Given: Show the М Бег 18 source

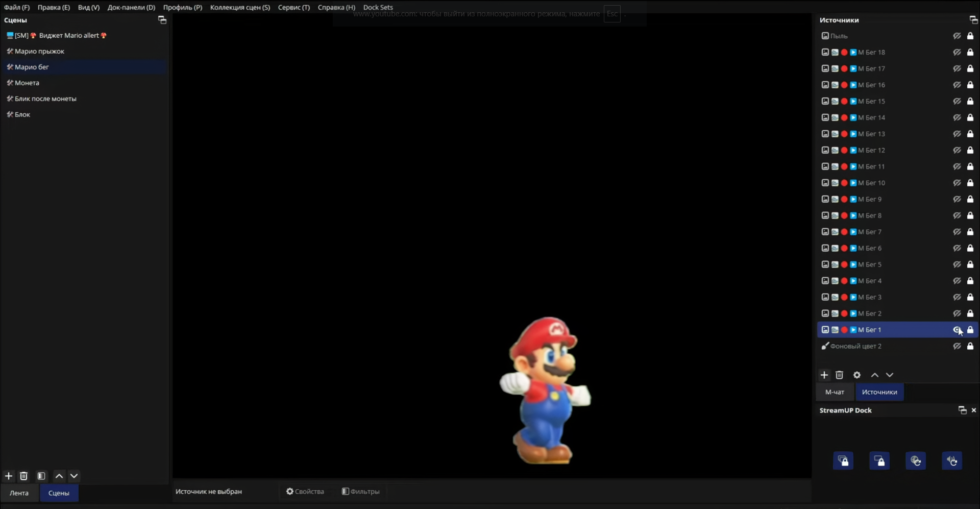Looking at the screenshot, I should point(957,52).
